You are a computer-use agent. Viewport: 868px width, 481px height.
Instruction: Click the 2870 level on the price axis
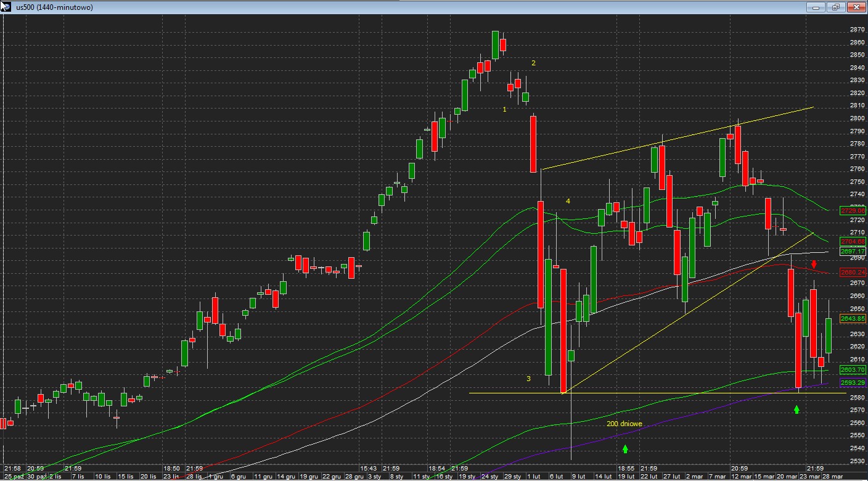tap(856, 30)
